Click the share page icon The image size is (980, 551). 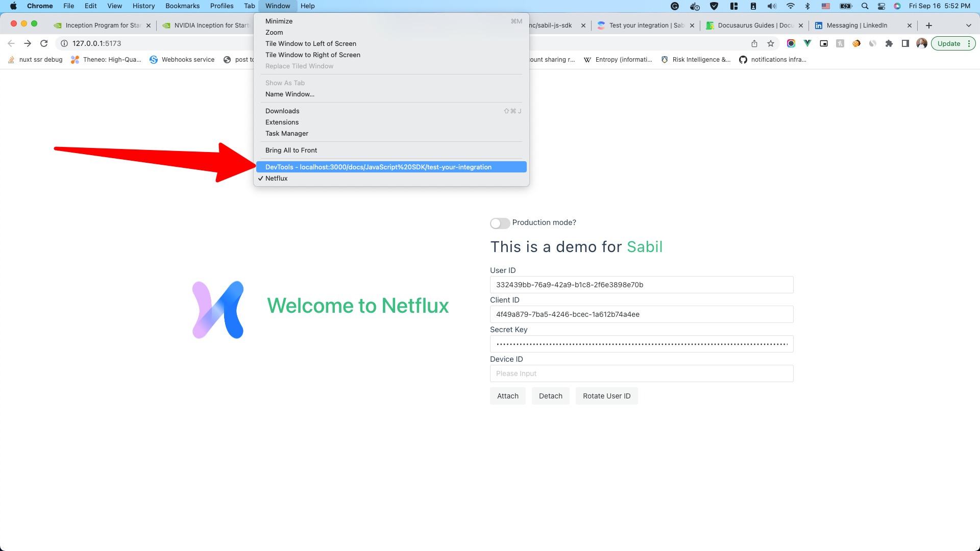click(x=754, y=43)
